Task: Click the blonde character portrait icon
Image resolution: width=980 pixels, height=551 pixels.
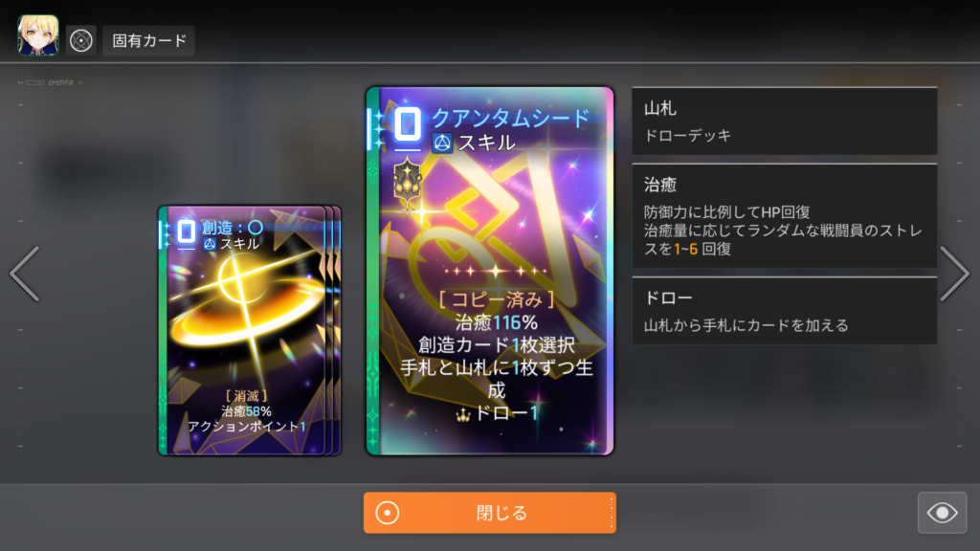Action: [38, 35]
